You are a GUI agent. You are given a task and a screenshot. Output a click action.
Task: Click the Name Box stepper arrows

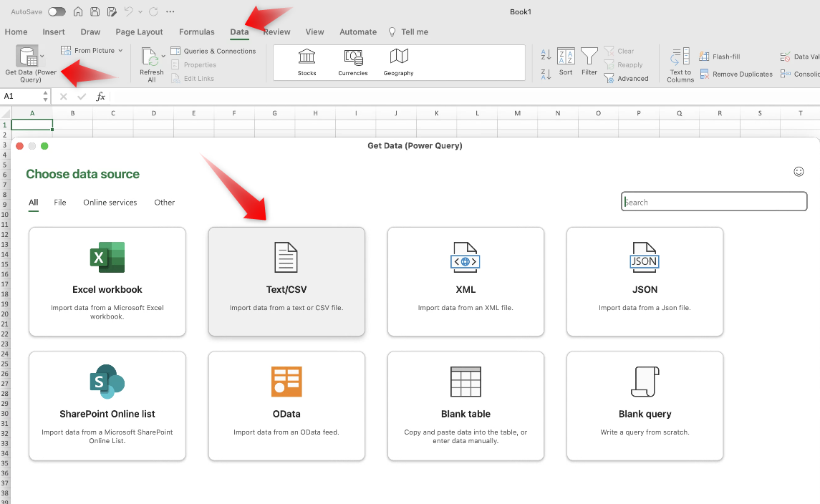[46, 96]
